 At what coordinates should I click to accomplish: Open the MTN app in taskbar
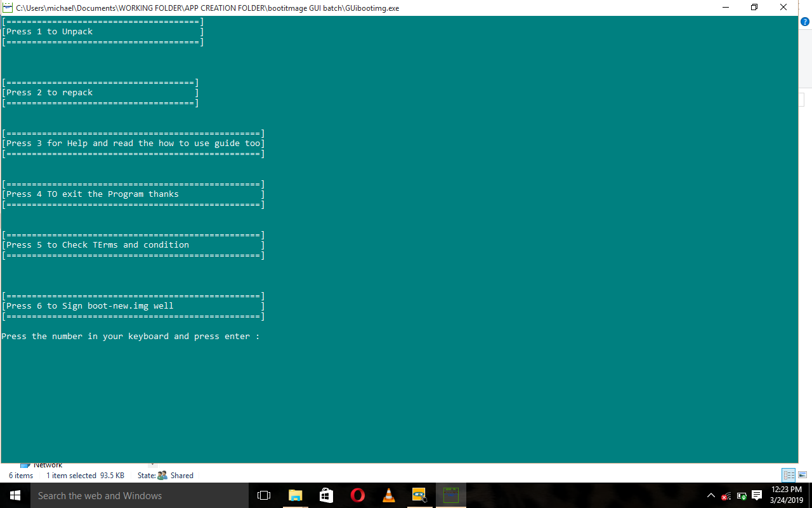pos(419,495)
